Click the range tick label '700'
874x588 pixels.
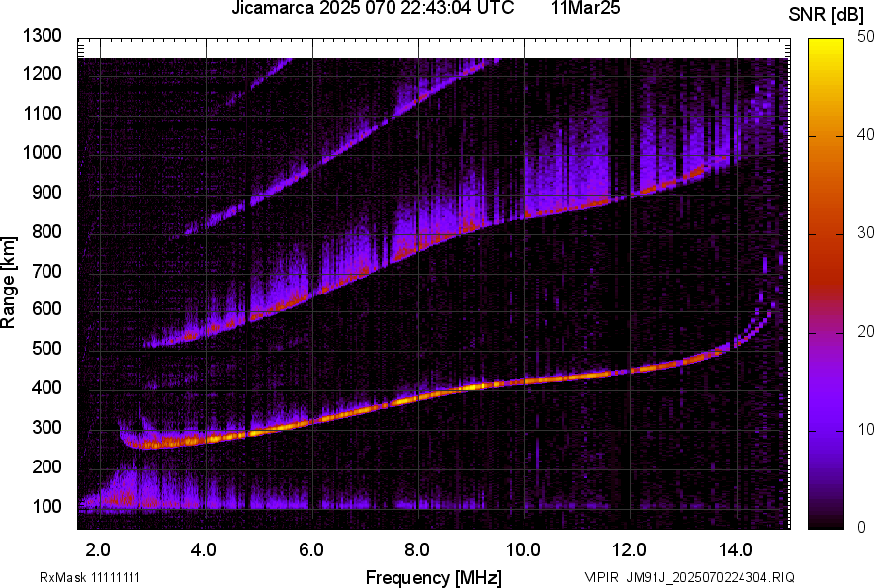(x=46, y=271)
